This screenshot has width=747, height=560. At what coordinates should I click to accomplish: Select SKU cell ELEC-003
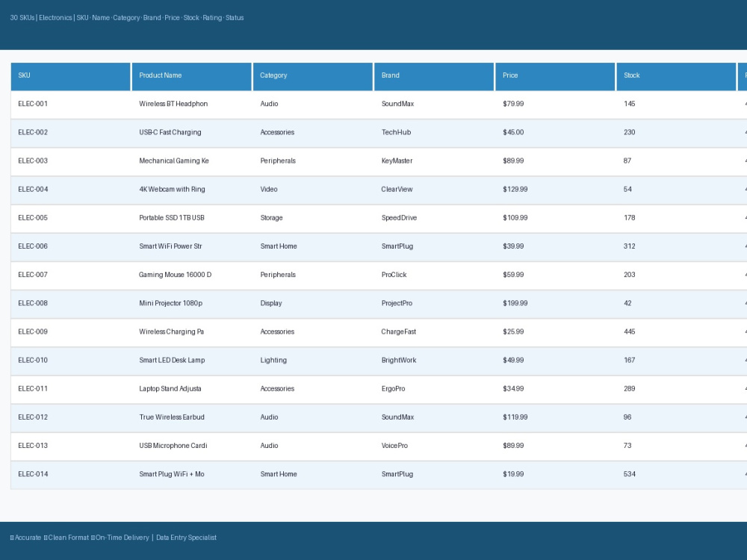click(x=70, y=162)
